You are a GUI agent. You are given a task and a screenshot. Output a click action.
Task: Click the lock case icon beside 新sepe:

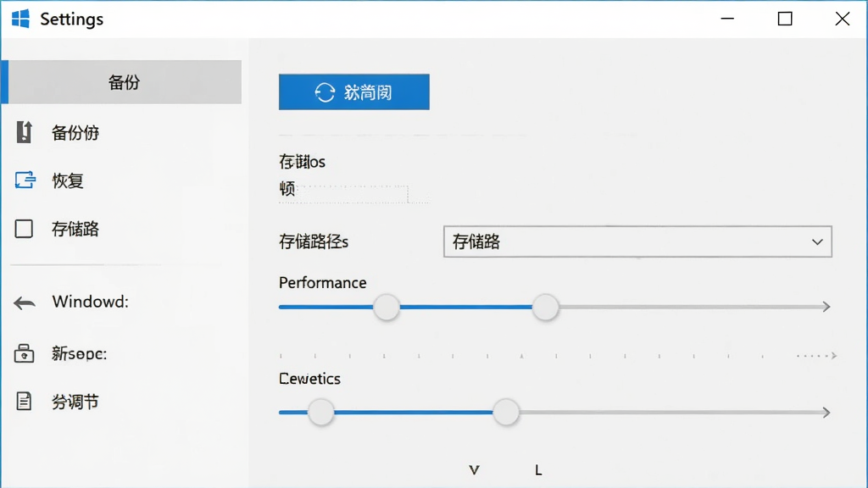[x=24, y=353]
